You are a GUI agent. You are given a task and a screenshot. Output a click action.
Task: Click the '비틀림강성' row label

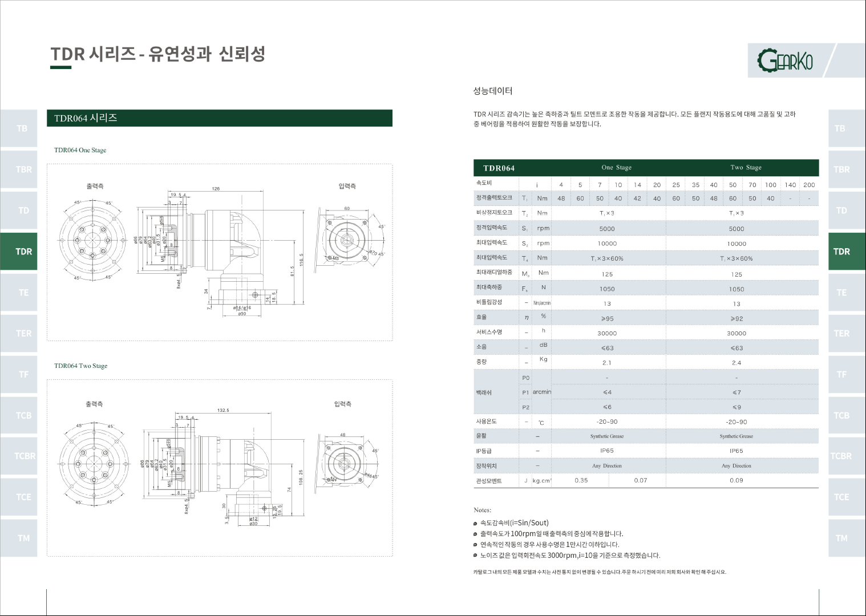pos(489,302)
